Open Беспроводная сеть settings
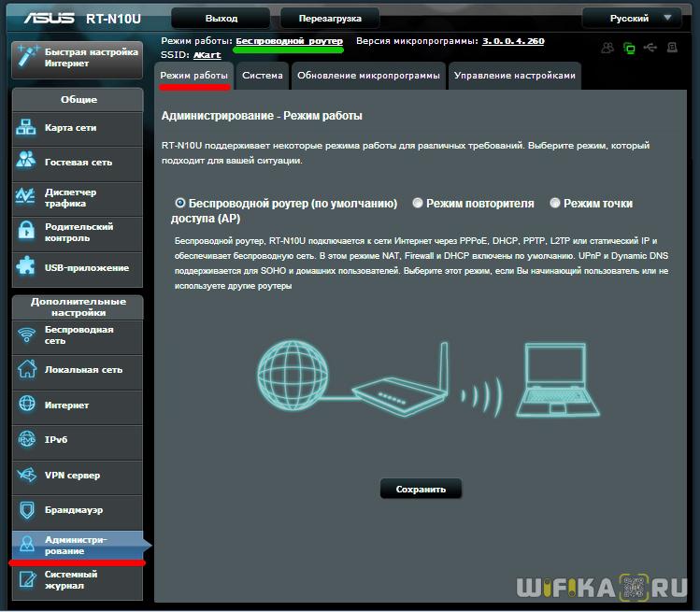Viewport: 700px width, 612px height. 78,335
